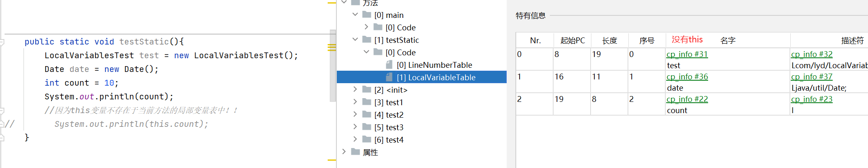
Task: Click the folder icon beside [3] test1
Action: click(x=367, y=102)
